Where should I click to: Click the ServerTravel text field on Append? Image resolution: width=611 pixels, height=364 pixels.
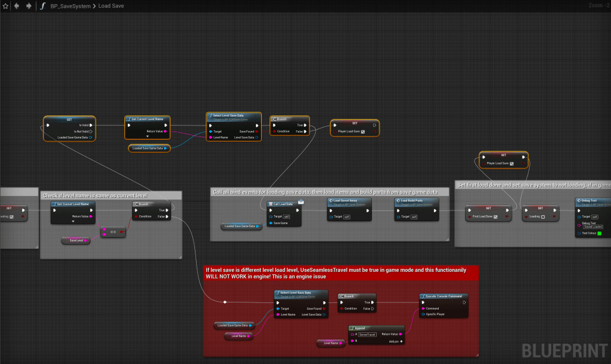click(367, 335)
